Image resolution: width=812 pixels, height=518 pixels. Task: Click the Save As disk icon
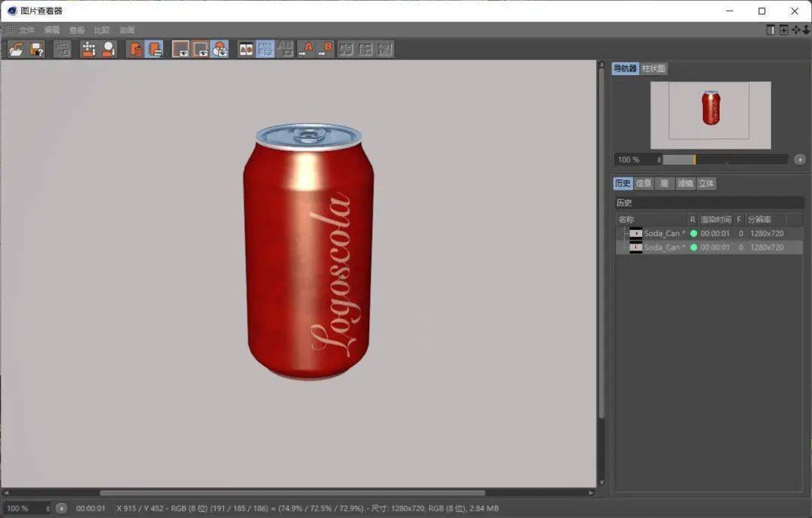[36, 50]
